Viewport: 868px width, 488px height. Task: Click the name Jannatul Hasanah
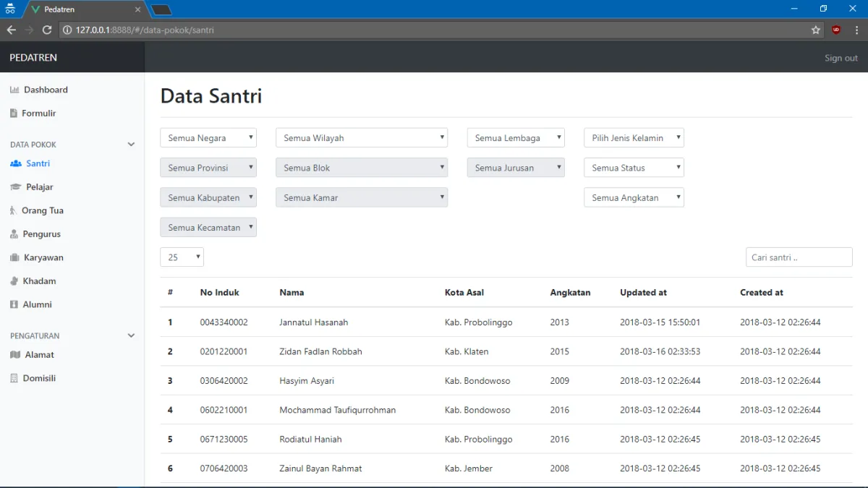point(314,322)
